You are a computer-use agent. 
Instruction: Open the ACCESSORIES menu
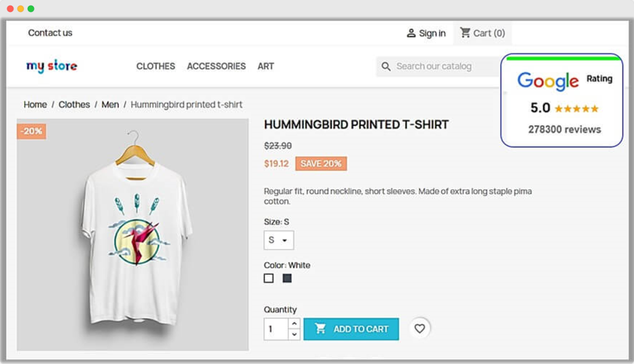point(216,66)
